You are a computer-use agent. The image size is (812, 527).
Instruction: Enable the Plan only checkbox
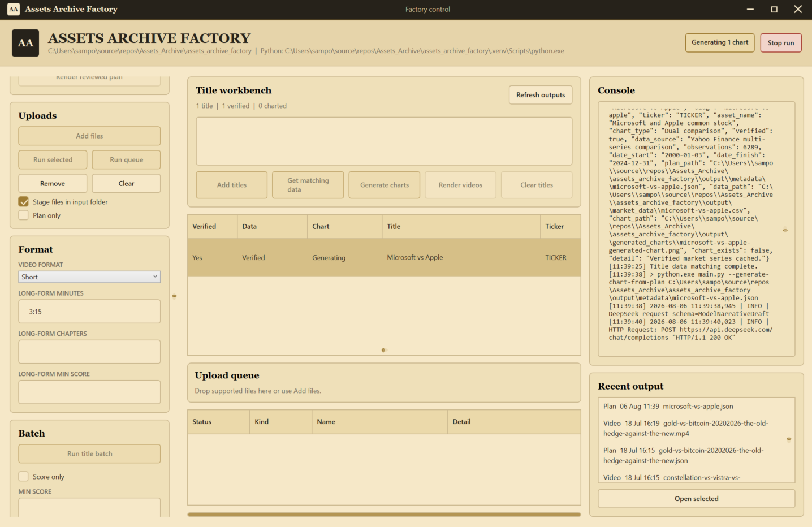[24, 215]
